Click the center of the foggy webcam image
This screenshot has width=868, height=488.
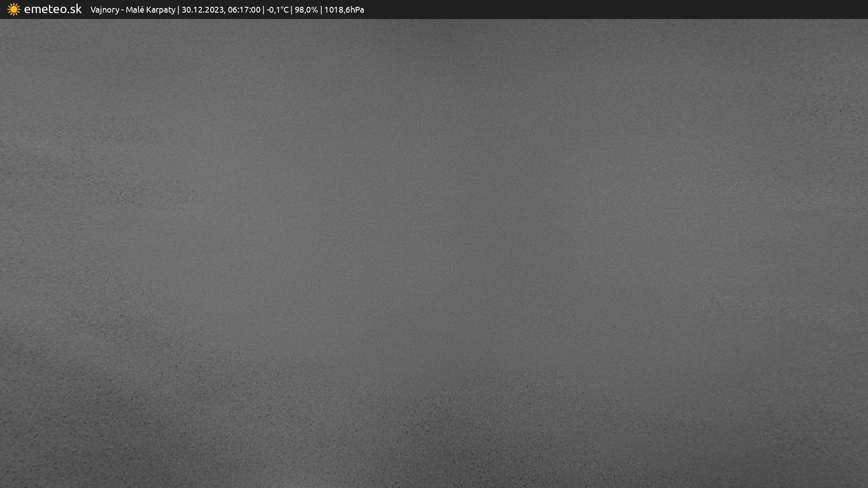click(434, 253)
